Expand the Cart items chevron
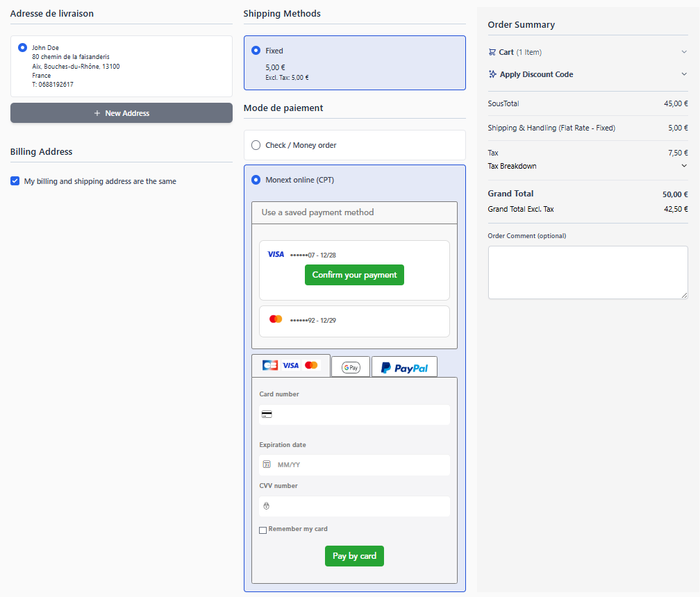The height and width of the screenshot is (597, 700). tap(684, 52)
